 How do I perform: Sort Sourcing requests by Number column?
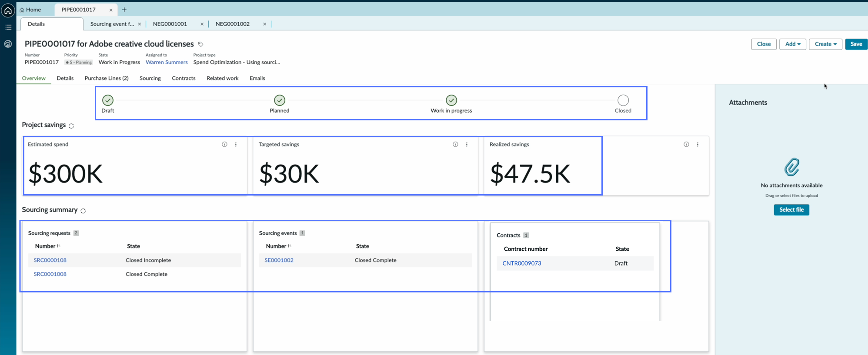[47, 246]
